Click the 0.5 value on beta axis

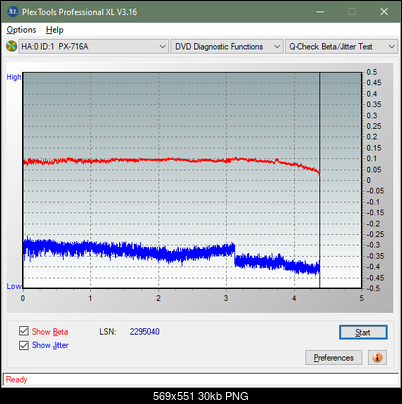click(372, 72)
